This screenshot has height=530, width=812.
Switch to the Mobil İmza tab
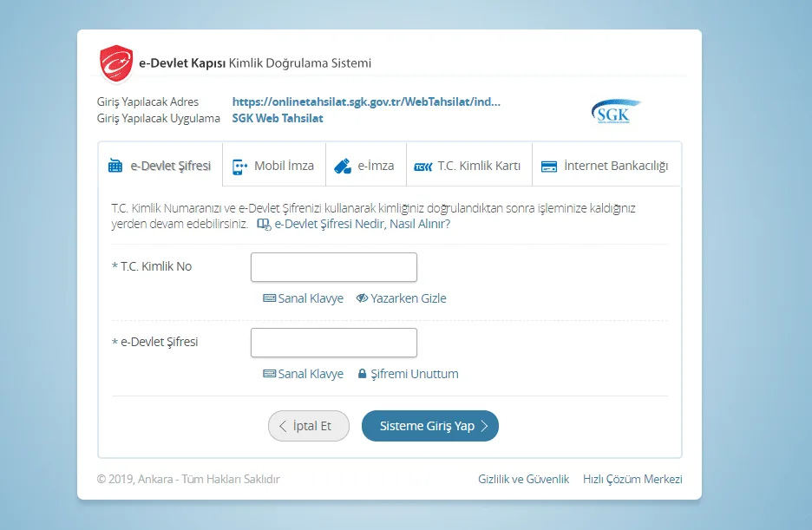[x=274, y=165]
